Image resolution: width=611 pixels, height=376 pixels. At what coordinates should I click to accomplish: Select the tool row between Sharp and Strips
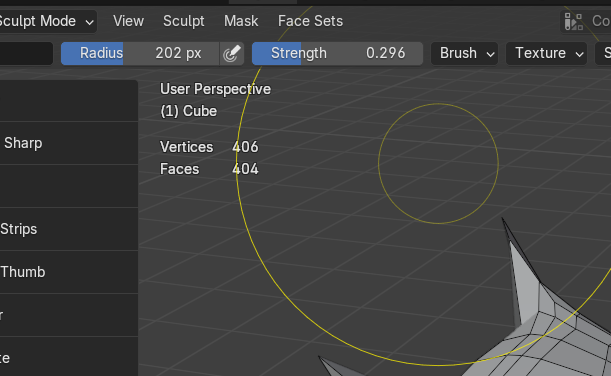pos(69,186)
